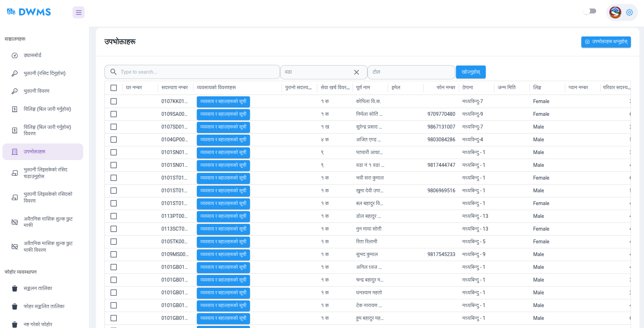Select the भुक्तानी विवरण key icon

click(14, 91)
